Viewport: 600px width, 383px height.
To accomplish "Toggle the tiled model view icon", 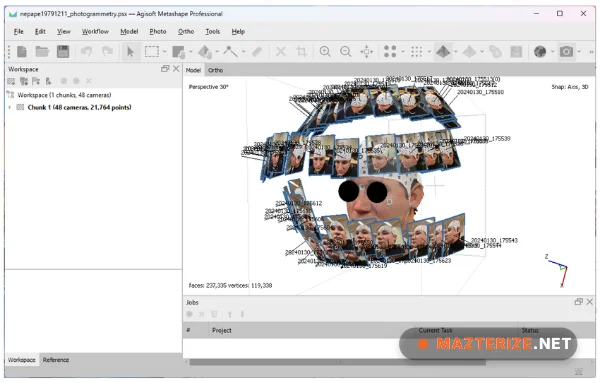I will click(x=470, y=51).
